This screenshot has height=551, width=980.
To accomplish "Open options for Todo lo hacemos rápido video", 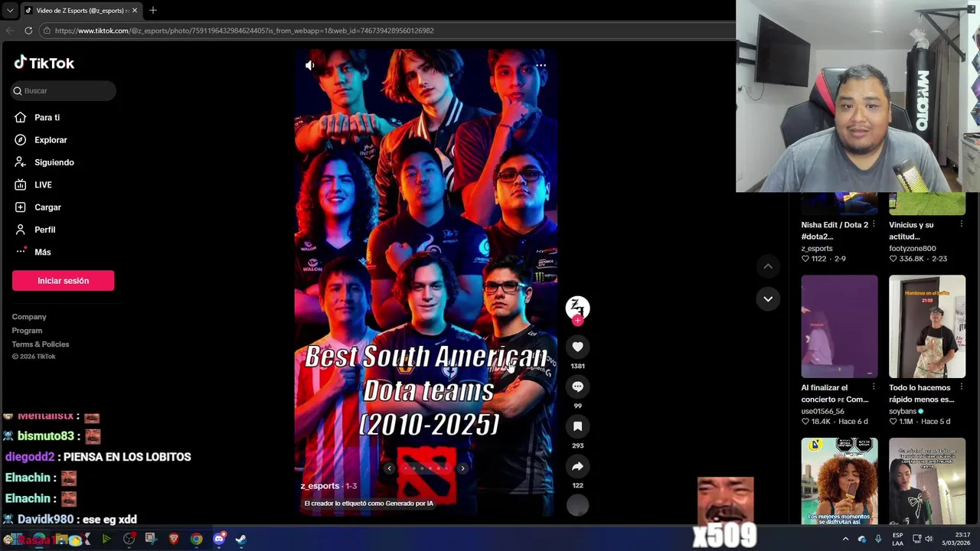I will click(962, 387).
